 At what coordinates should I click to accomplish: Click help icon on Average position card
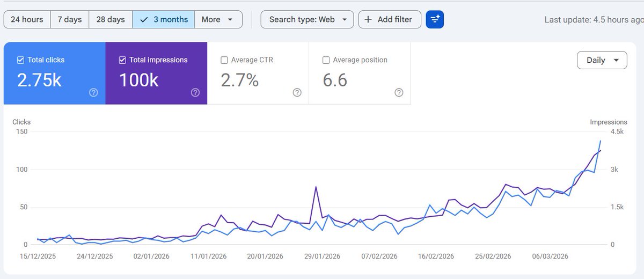[399, 92]
